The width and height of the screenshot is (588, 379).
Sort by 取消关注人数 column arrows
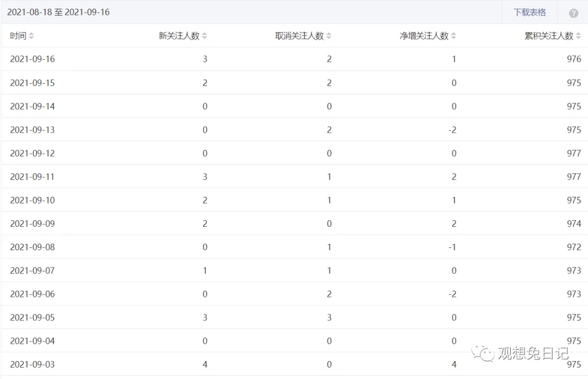[x=329, y=36]
